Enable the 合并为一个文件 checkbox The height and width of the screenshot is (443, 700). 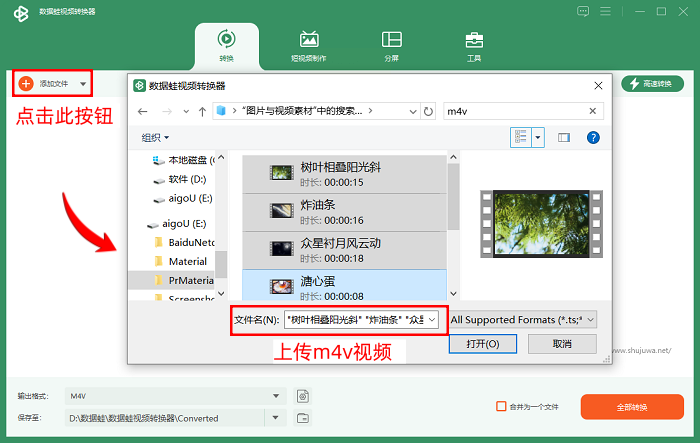click(x=501, y=406)
